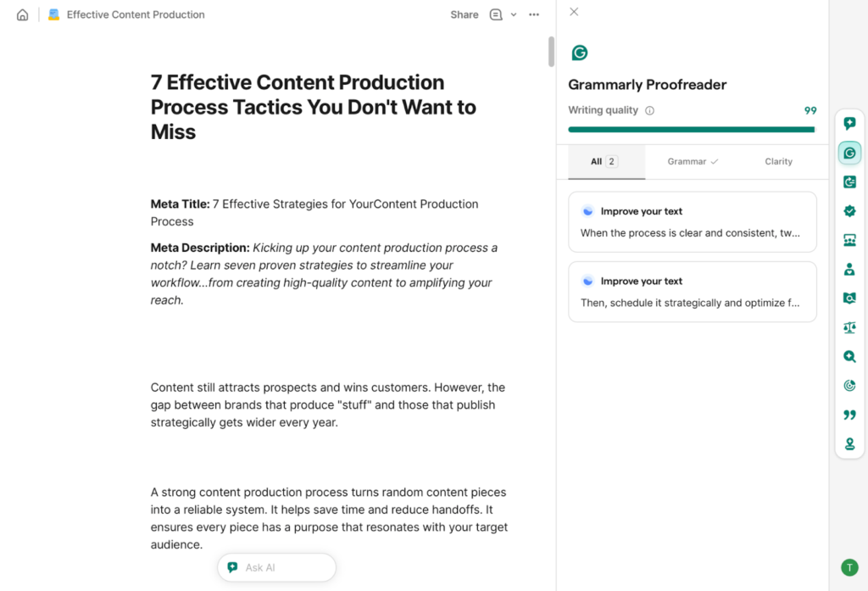This screenshot has height=591, width=868.
Task: Open the ellipsis more-options menu
Action: click(534, 14)
